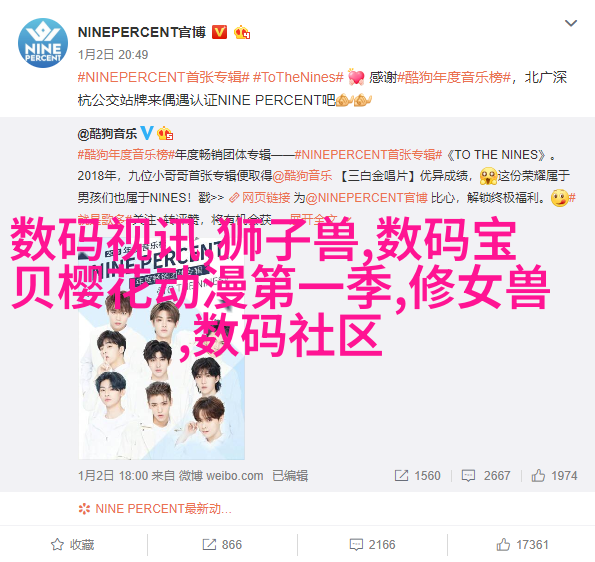Visit the @酷狗音乐 account in the repost

tap(107, 134)
